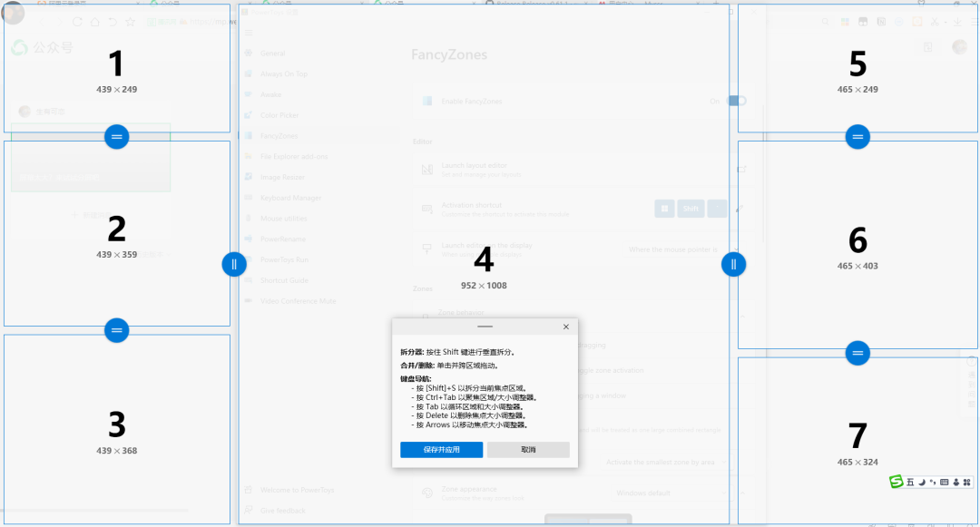Screen dimensions: 980x527
Task: Select the vertical resizer right of zone 4
Action: (x=734, y=265)
